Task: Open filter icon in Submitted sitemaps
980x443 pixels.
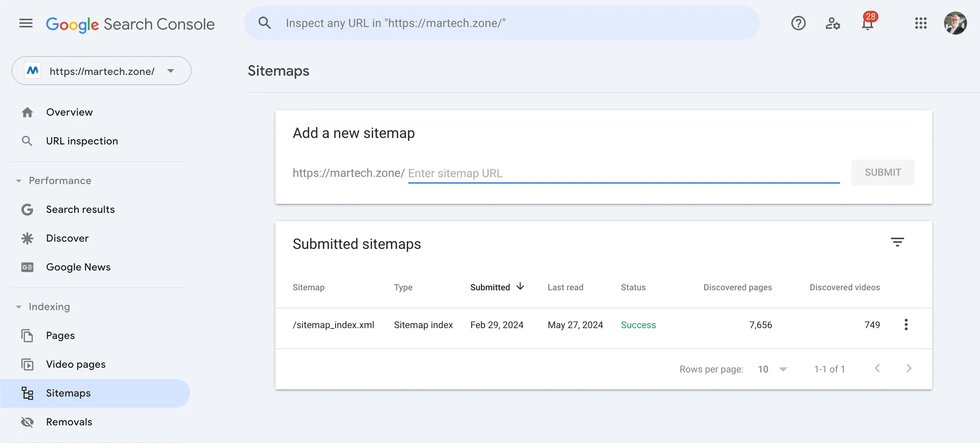Action: pyautogui.click(x=897, y=242)
